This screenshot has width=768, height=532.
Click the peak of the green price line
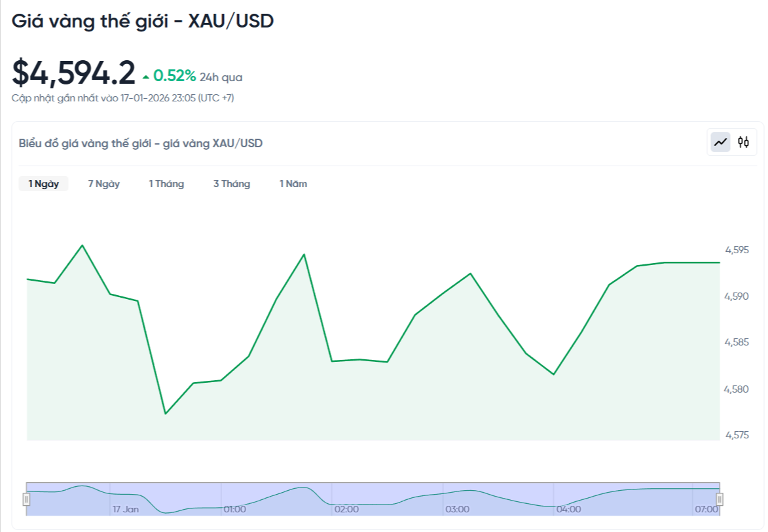(x=82, y=246)
